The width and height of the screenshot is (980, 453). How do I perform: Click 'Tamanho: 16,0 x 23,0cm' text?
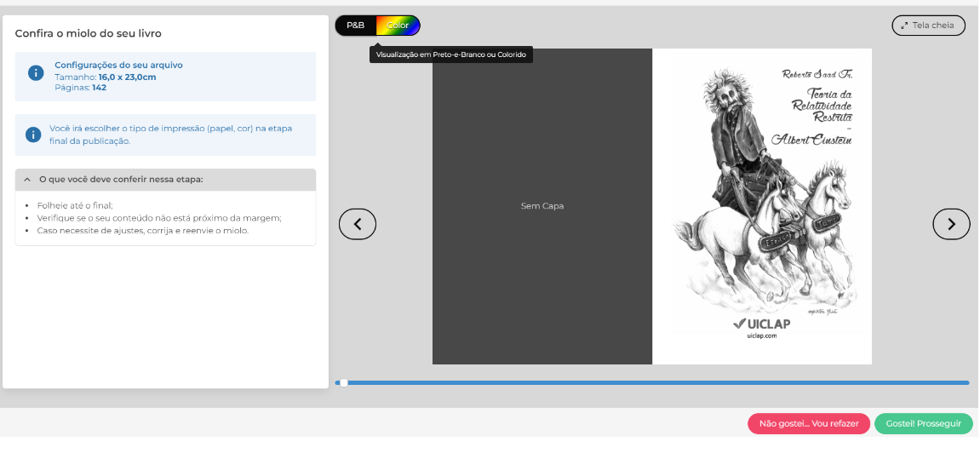point(105,77)
